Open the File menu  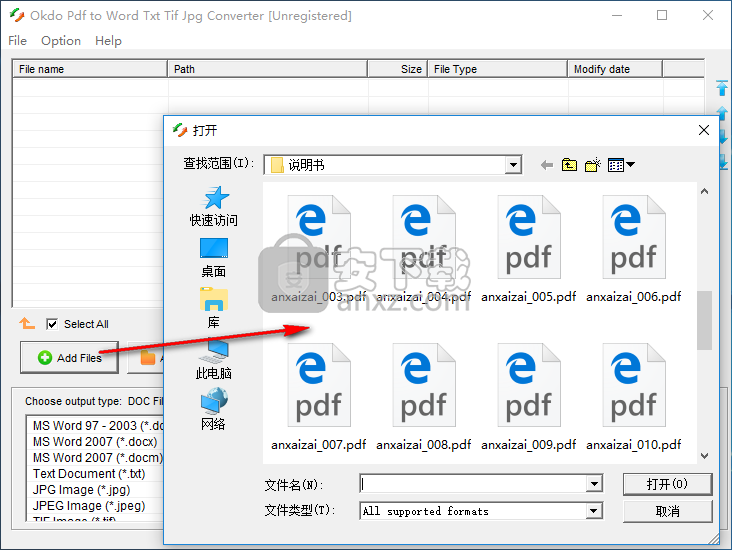coord(17,41)
